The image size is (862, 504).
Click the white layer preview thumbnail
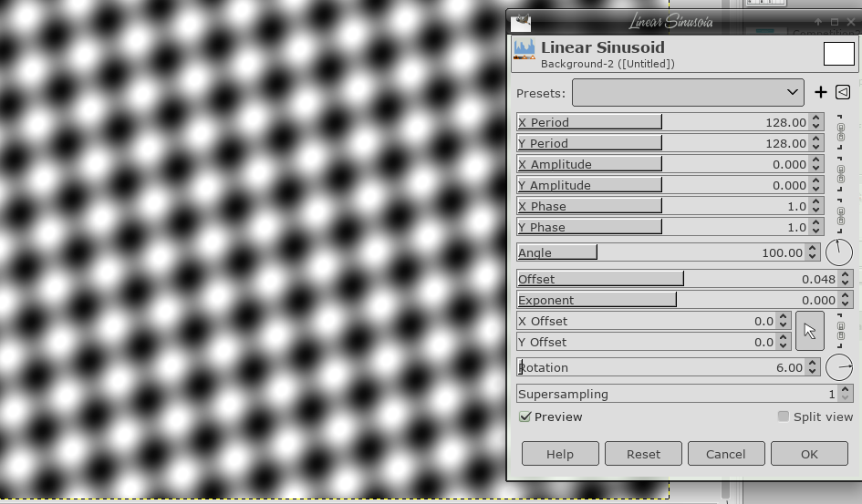839,54
